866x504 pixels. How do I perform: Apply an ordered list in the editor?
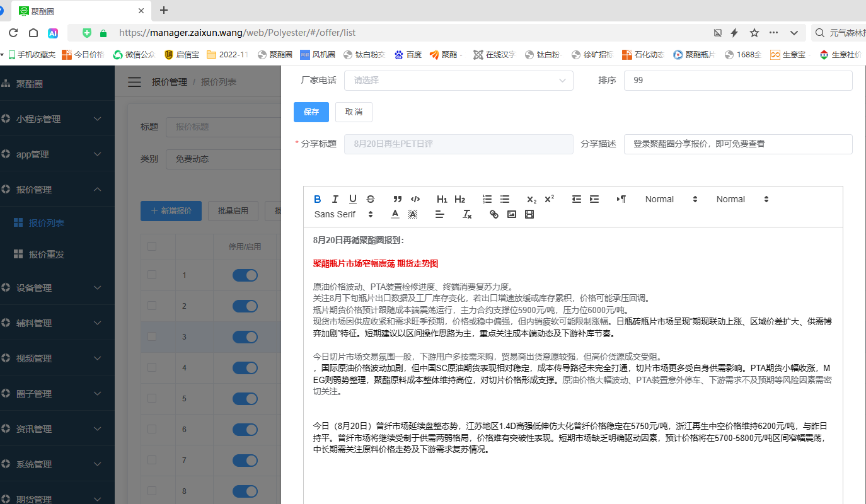tap(487, 199)
